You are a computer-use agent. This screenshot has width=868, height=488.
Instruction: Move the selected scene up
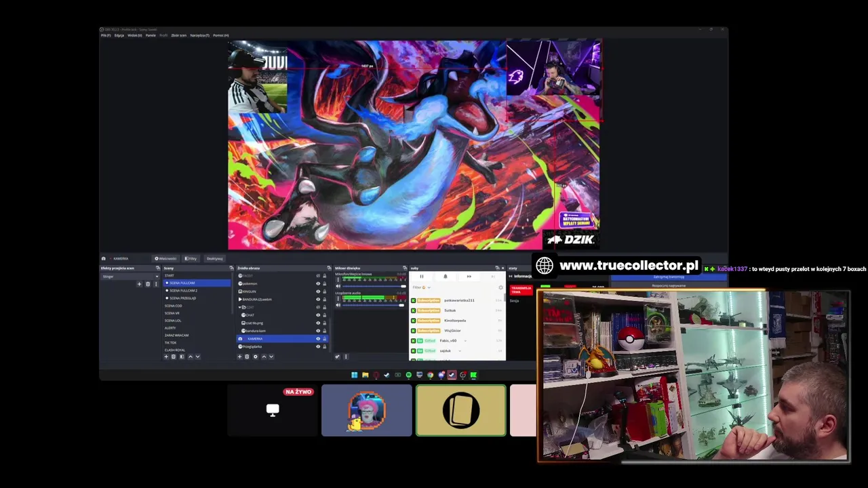(x=191, y=357)
